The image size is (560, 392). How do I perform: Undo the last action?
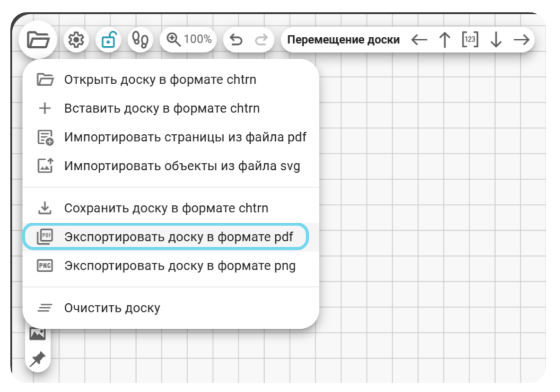[x=236, y=40]
